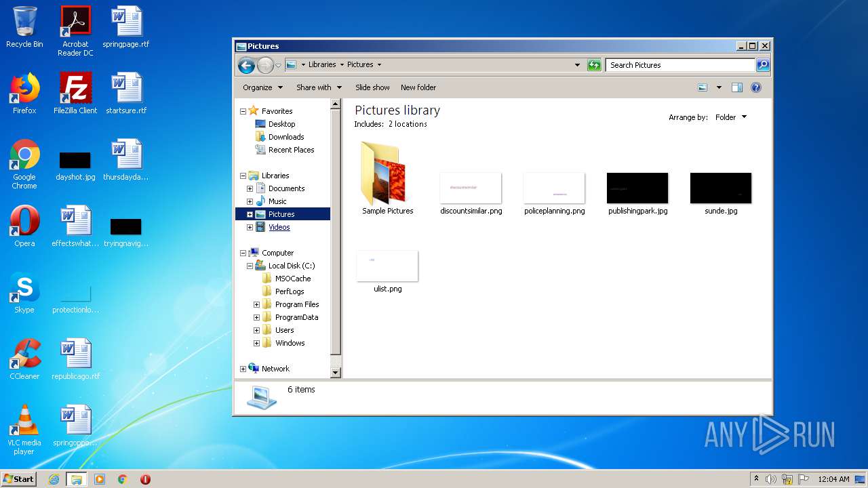Select the Acrobat Reader DC shortcut
This screenshot has width=868, height=488.
[75, 31]
